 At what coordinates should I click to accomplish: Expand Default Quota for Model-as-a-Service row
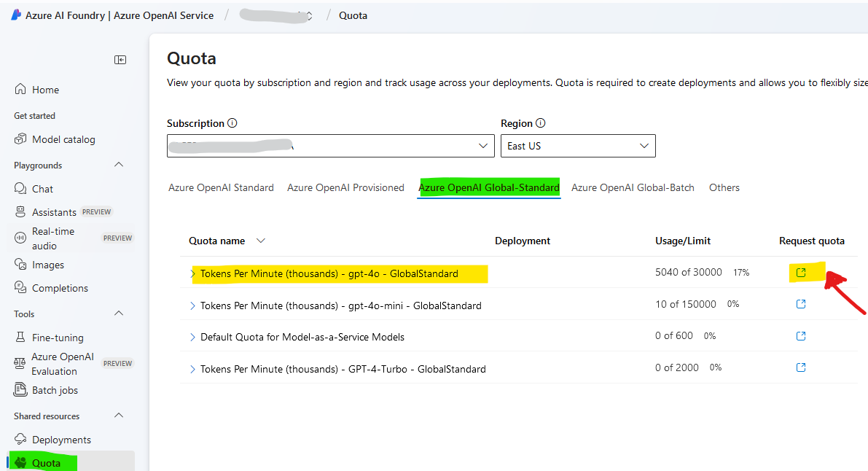pyautogui.click(x=192, y=337)
